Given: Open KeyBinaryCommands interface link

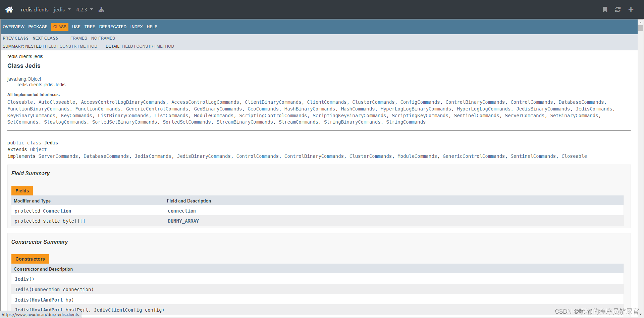Looking at the screenshot, I should click(x=31, y=116).
